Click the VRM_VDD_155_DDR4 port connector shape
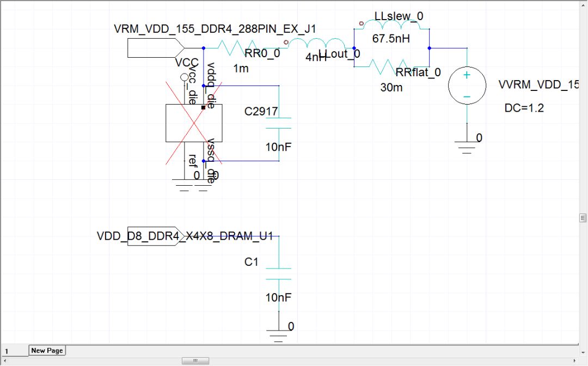588x366 pixels. click(x=156, y=48)
